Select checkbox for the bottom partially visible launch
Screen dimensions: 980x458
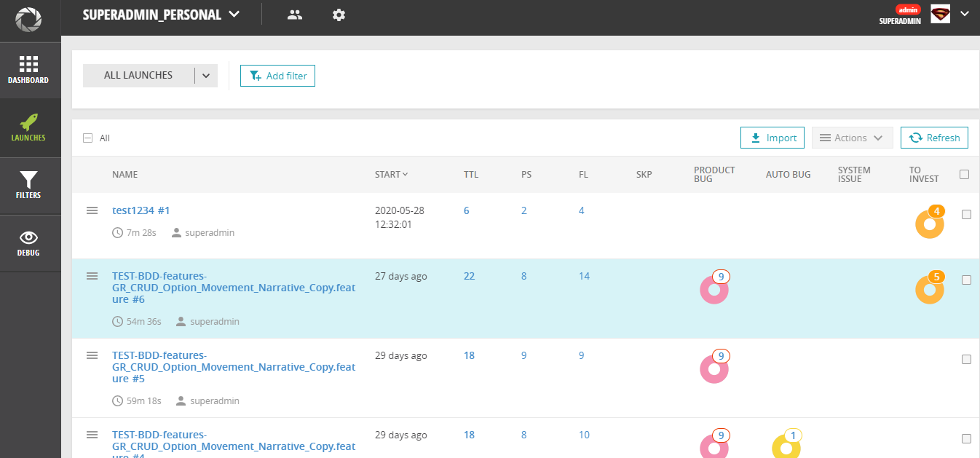click(966, 438)
